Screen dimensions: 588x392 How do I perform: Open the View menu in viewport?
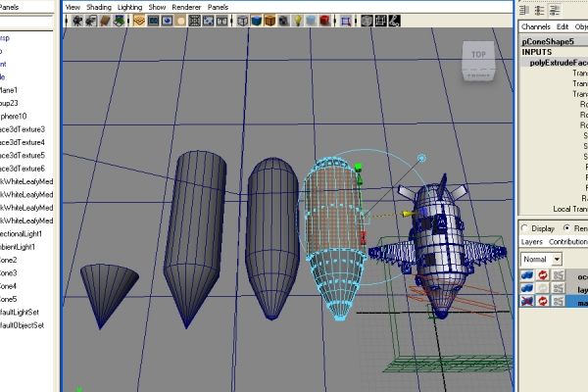(x=73, y=7)
